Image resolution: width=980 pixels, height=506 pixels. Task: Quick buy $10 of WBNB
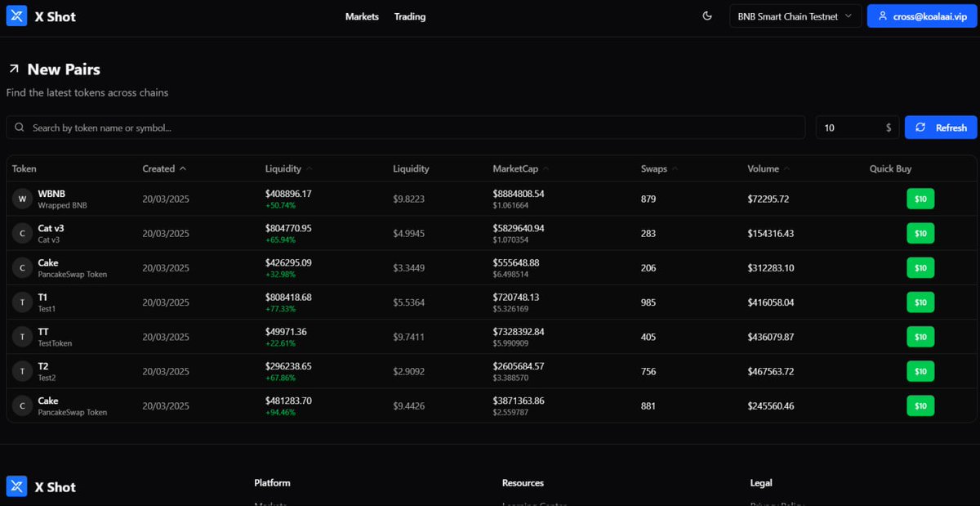click(x=920, y=199)
